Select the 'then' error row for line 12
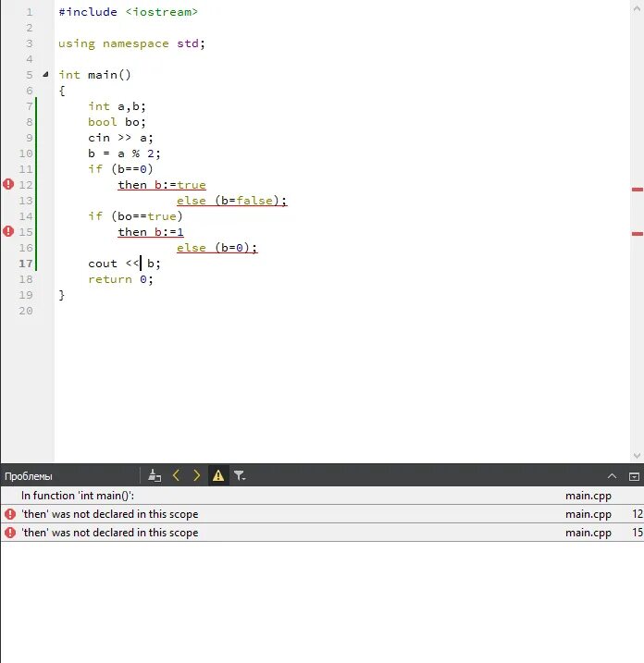This screenshot has height=663, width=644. 322,514
